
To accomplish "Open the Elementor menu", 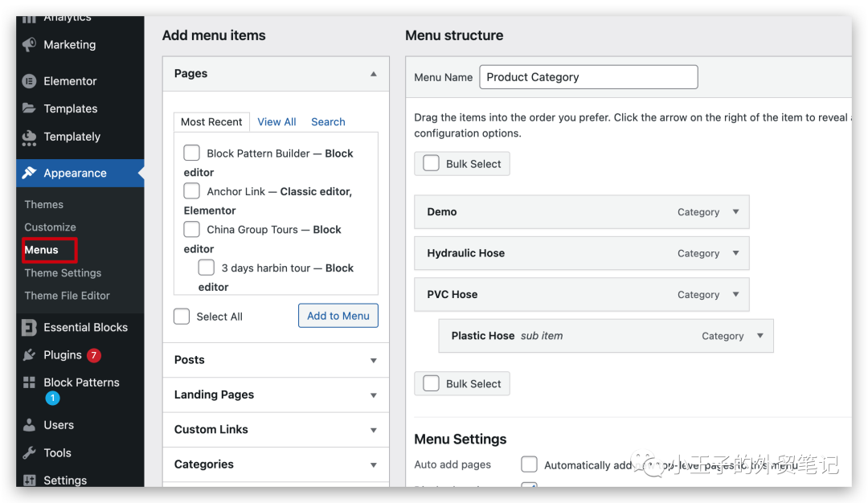I will pyautogui.click(x=70, y=81).
